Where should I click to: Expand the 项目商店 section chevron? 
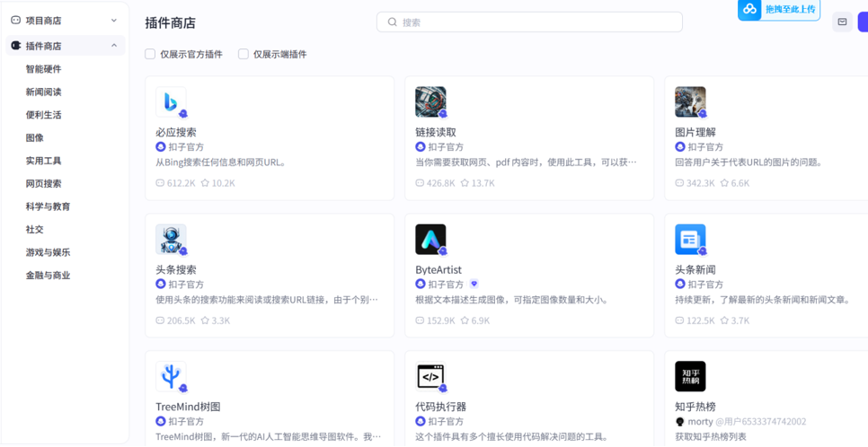114,21
